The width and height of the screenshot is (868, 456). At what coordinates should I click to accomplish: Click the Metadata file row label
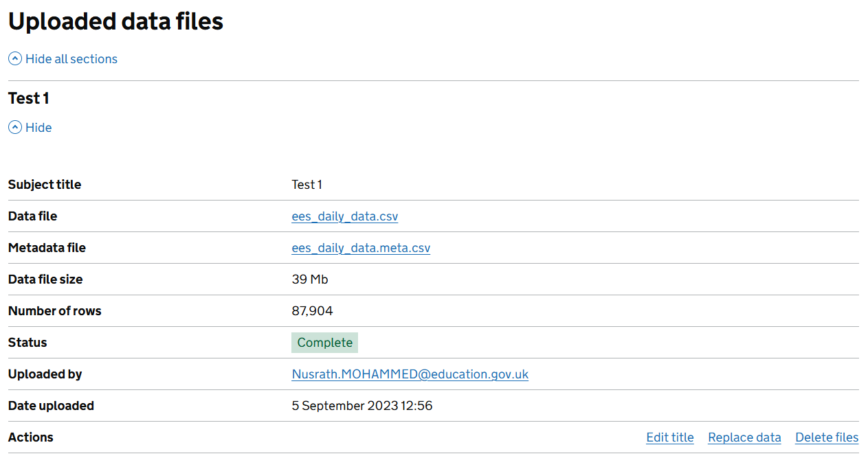47,248
